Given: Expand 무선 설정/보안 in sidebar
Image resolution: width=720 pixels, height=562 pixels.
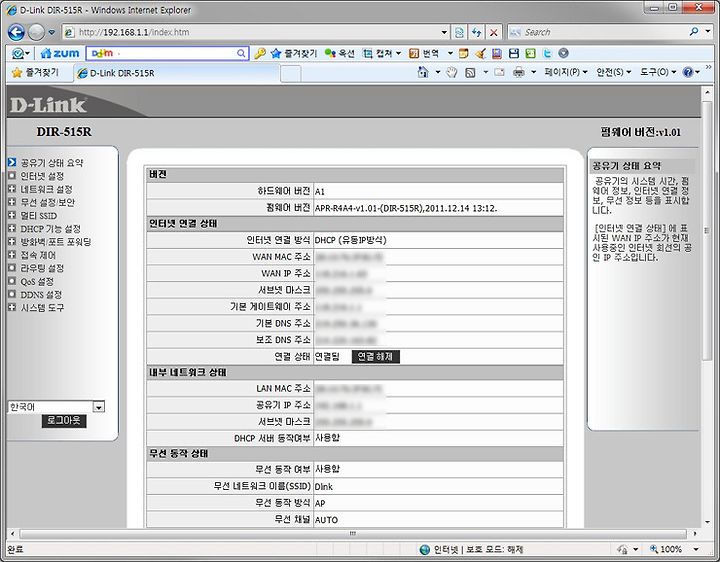Looking at the screenshot, I should (x=48, y=202).
